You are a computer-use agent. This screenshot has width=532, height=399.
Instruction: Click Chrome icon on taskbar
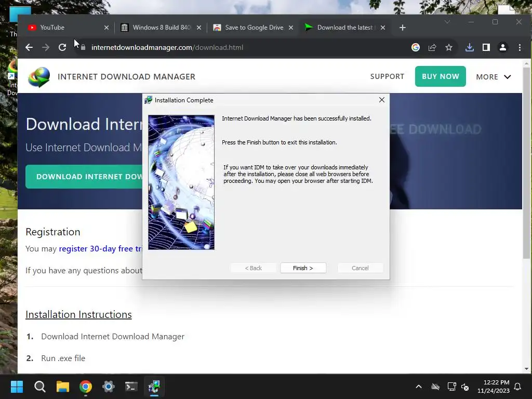tap(86, 387)
